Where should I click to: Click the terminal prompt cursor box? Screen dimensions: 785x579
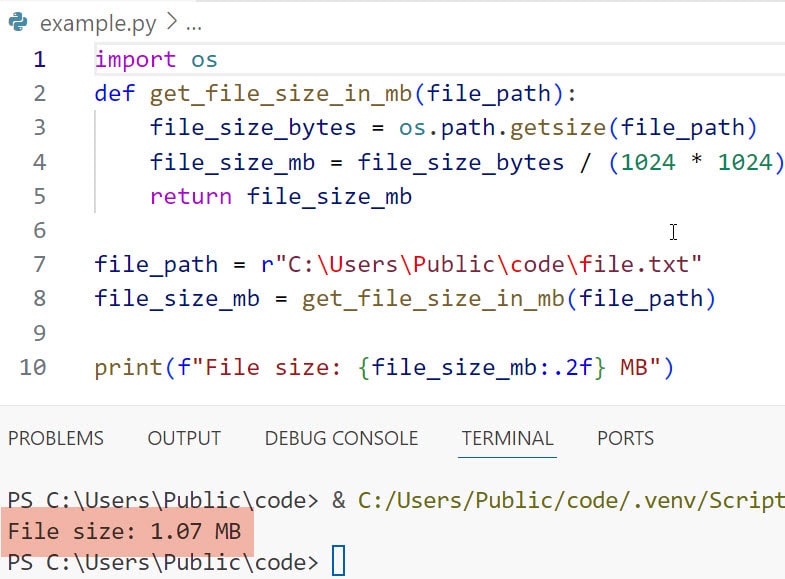(x=339, y=560)
